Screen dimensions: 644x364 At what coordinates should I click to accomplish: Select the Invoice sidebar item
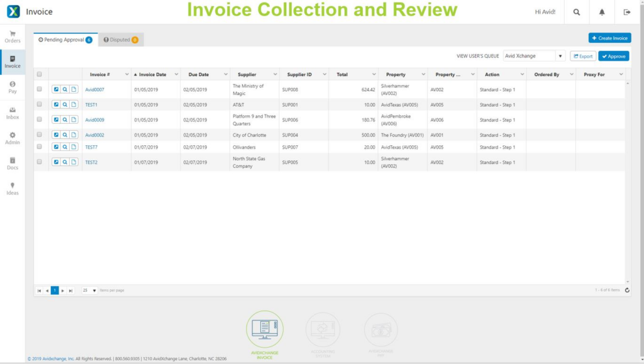(13, 62)
